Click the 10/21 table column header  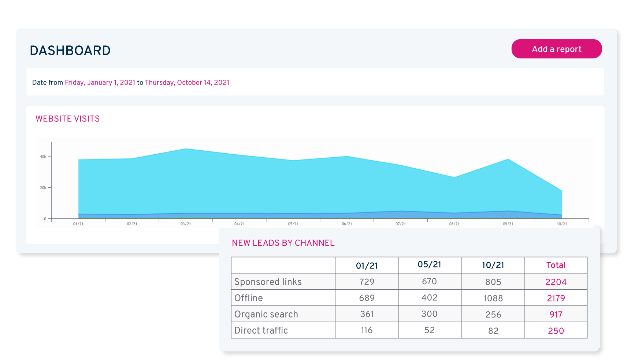click(493, 265)
